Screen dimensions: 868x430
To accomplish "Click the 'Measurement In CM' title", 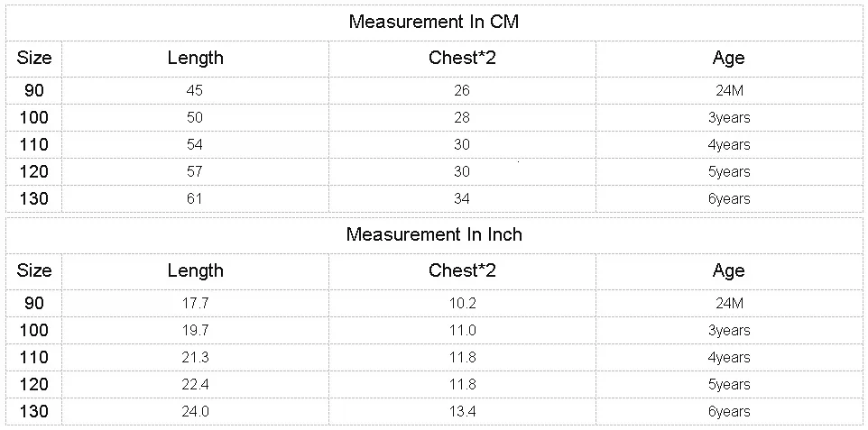I will 434,23.
